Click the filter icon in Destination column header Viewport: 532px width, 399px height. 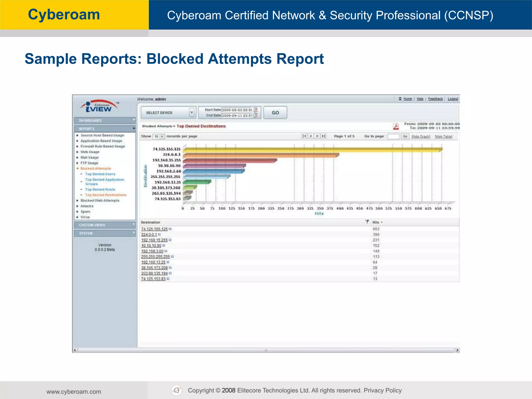click(x=367, y=222)
